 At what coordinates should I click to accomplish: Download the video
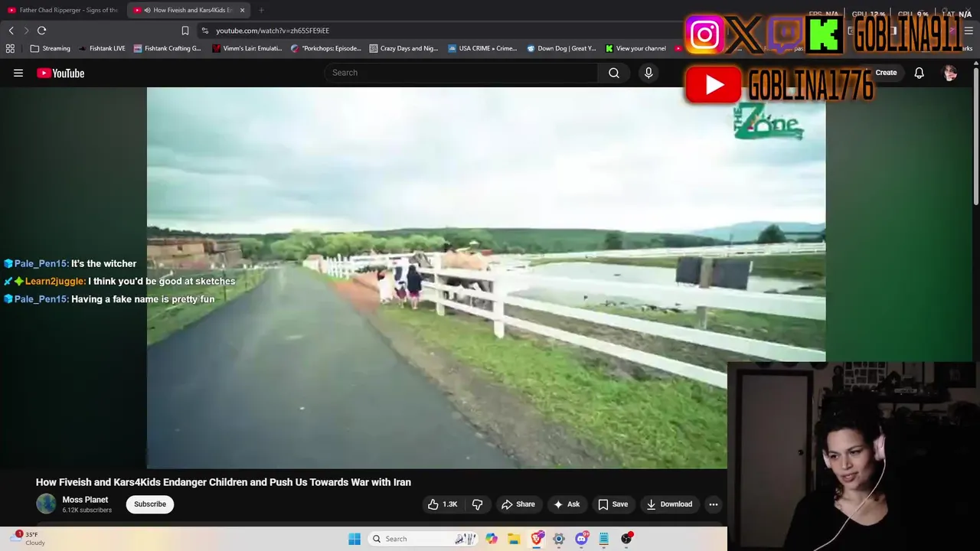point(670,504)
